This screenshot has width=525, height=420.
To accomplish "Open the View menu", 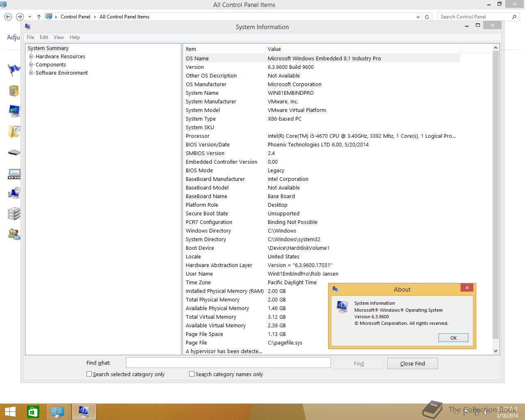I will (x=59, y=37).
